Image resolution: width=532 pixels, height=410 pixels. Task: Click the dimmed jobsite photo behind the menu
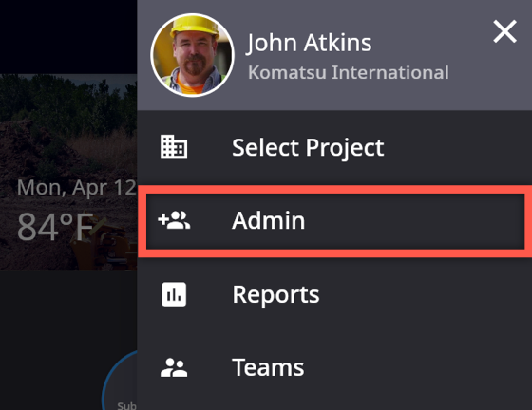(68, 136)
